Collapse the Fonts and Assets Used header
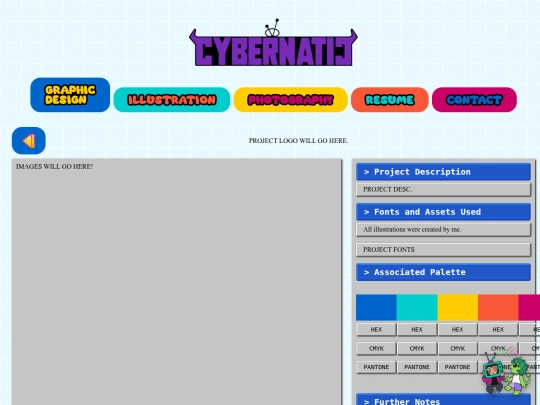 (443, 212)
